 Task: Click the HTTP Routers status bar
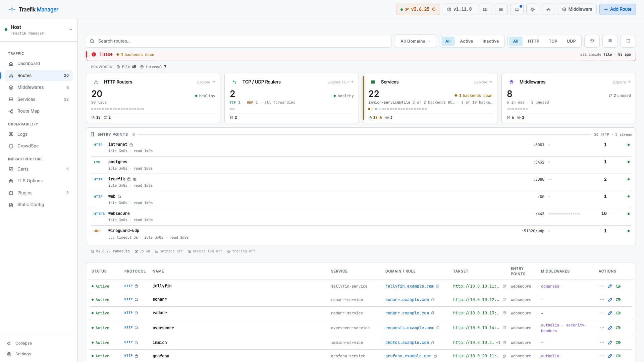coord(118,109)
